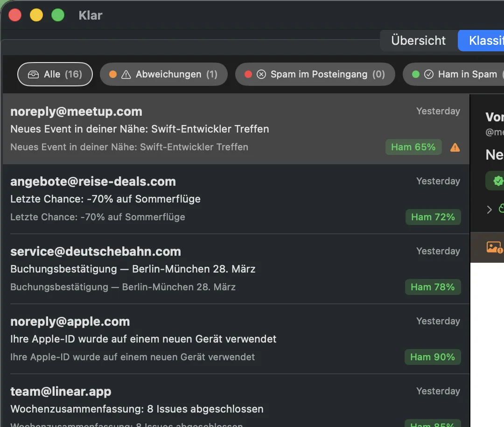Click Yesterday date on meetup email

pos(438,111)
